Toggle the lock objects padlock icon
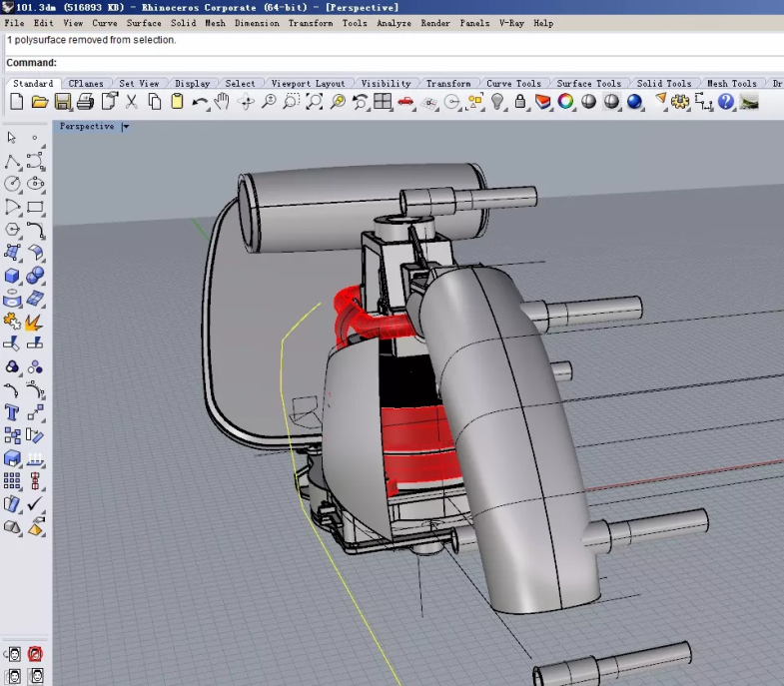This screenshot has height=686, width=784. [519, 102]
